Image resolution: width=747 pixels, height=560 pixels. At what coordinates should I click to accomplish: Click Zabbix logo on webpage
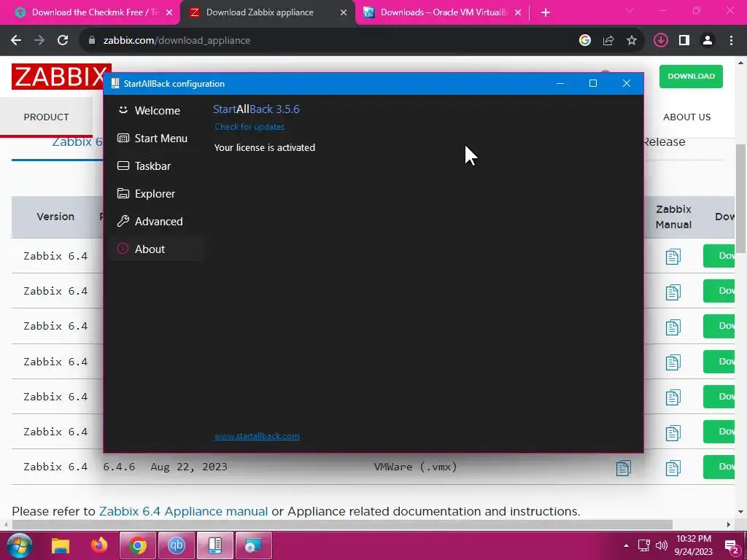click(58, 77)
